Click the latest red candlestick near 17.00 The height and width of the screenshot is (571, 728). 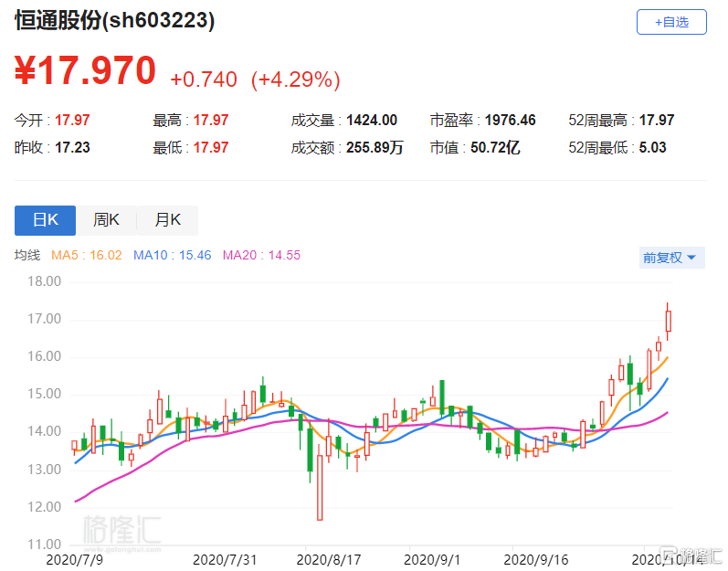click(x=668, y=321)
